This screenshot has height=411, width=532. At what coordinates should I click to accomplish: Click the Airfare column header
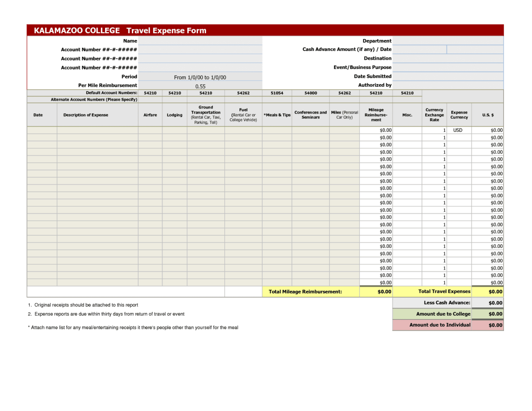150,115
